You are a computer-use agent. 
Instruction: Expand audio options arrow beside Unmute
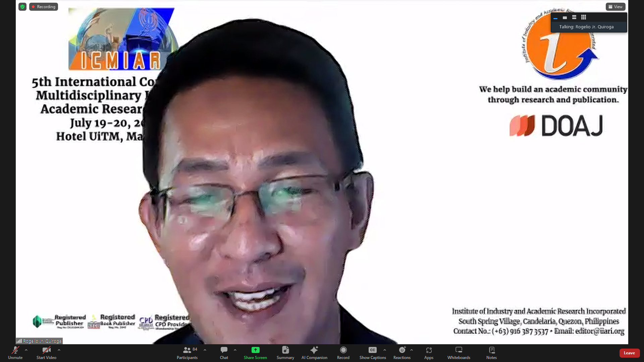coord(26,350)
